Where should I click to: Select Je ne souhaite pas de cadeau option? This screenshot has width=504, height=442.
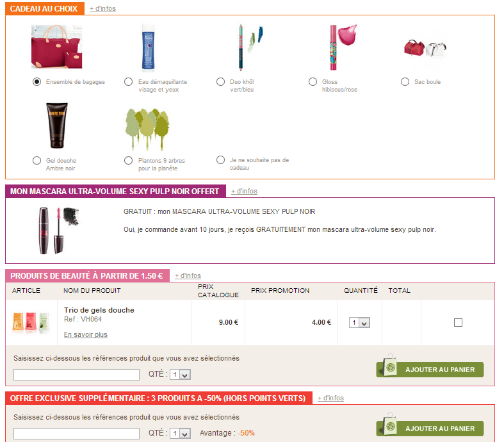tap(220, 160)
